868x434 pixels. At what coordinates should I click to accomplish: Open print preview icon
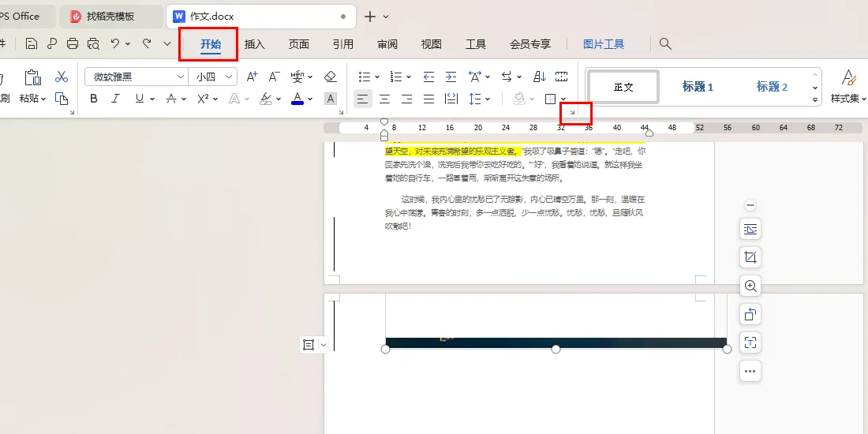pyautogui.click(x=94, y=43)
